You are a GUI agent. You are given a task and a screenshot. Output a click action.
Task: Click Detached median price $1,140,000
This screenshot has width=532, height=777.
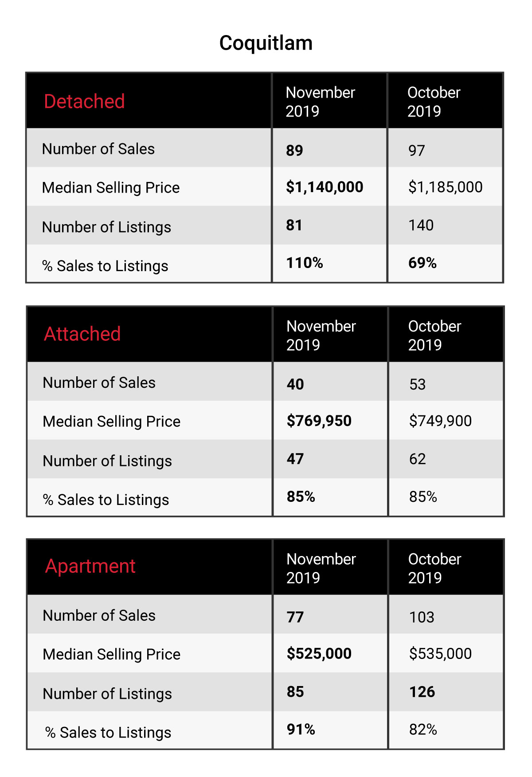tap(325, 187)
